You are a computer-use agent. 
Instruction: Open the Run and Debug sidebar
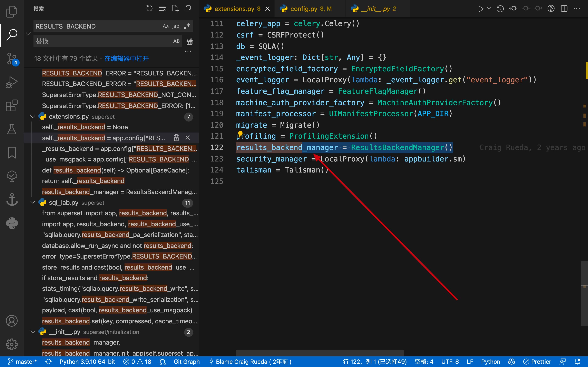point(11,82)
